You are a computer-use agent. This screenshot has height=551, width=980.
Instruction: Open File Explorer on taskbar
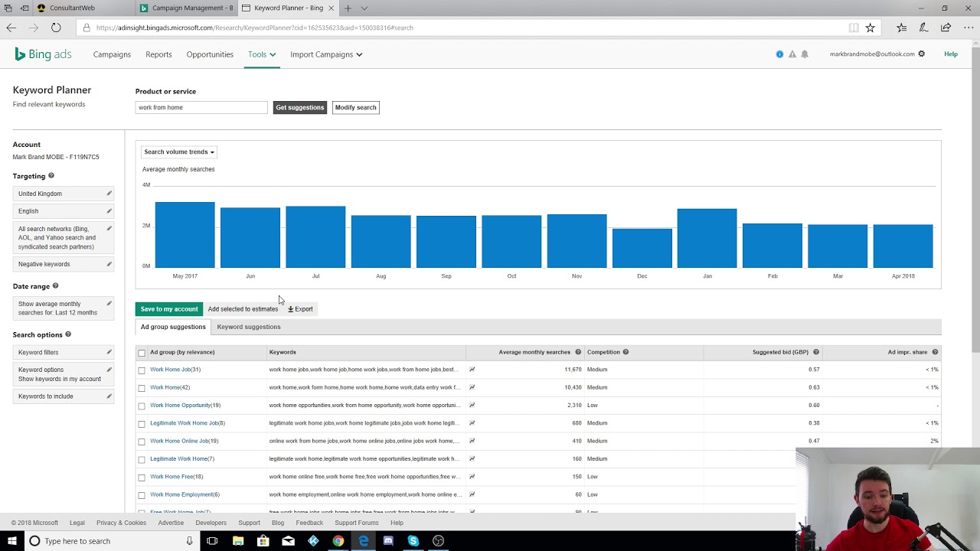click(x=238, y=541)
